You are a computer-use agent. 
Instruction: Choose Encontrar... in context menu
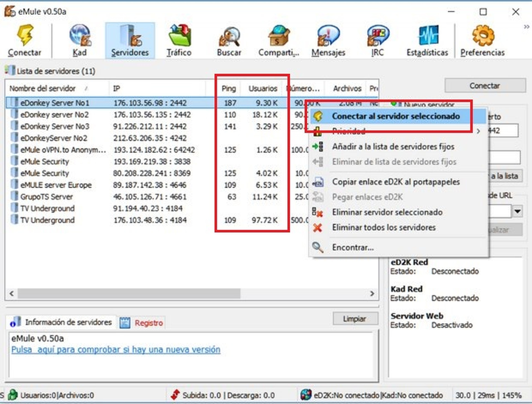(x=398, y=247)
